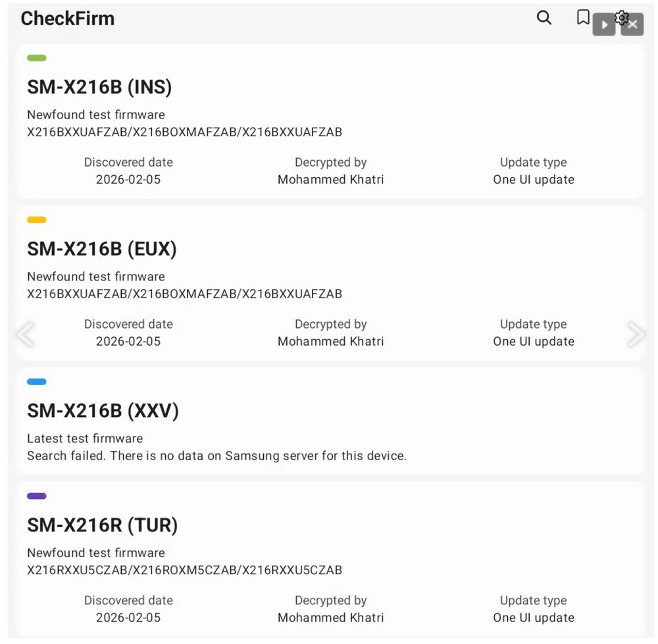
Task: Click the purple color tag on the TUR card
Action: 36,496
